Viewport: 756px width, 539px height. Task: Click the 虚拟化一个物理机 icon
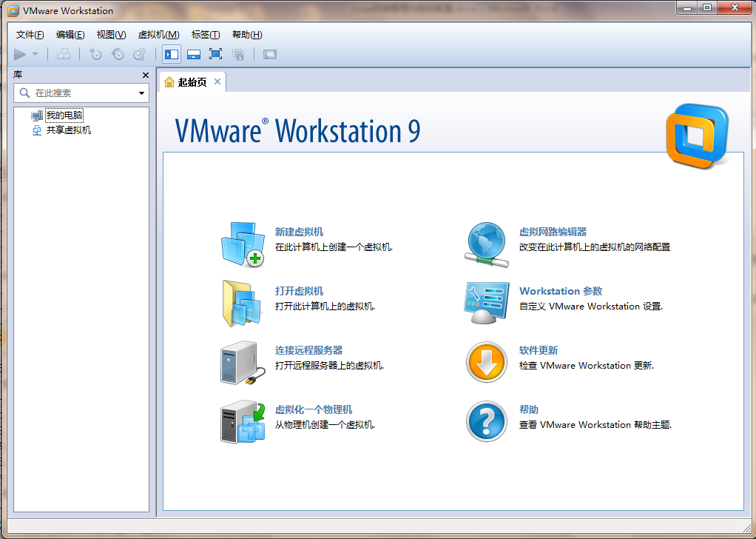coord(243,422)
